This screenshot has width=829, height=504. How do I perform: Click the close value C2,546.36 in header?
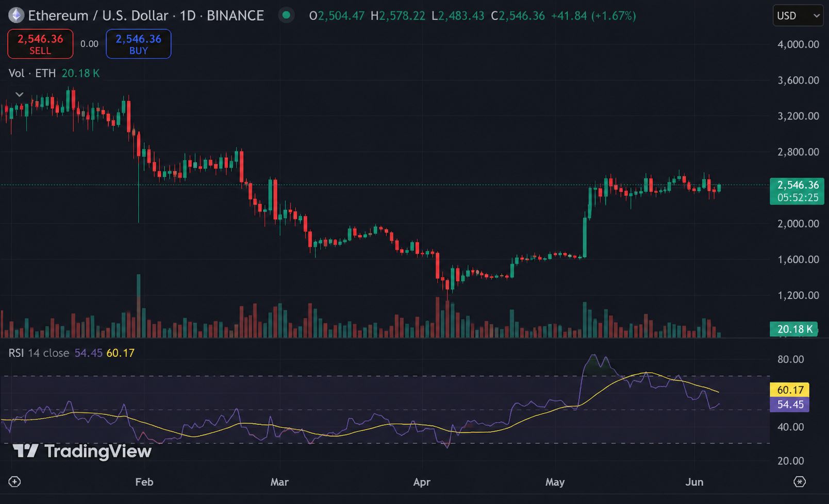[x=518, y=16]
